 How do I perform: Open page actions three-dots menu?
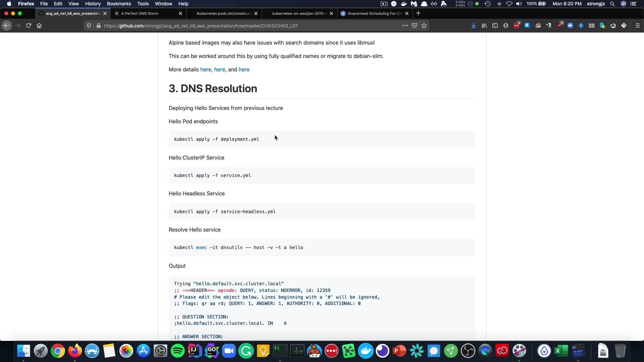point(405,25)
